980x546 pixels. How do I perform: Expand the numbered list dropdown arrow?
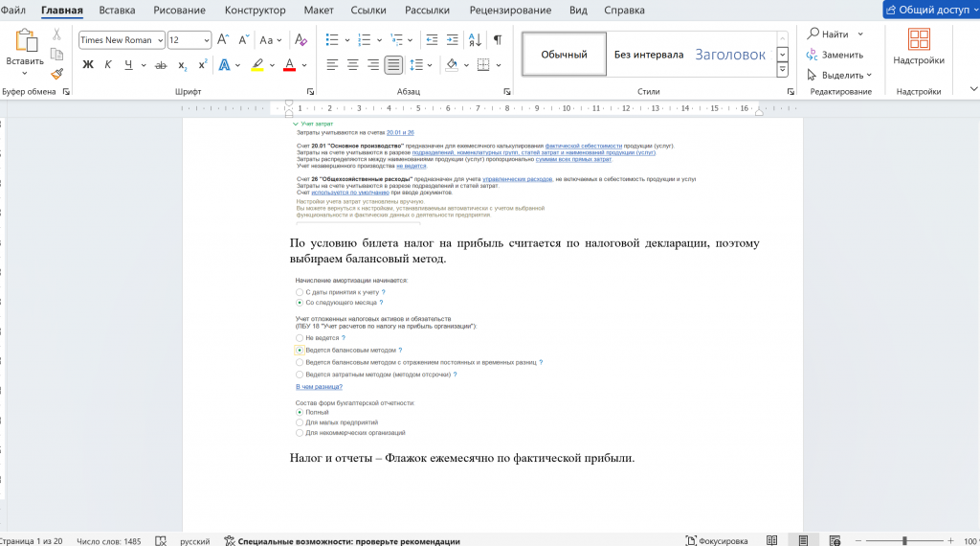(x=379, y=40)
